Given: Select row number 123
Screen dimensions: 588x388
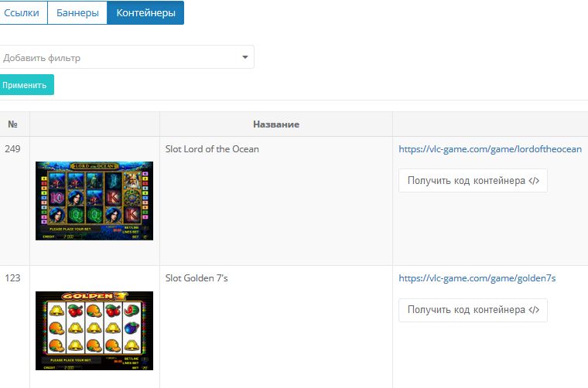Looking at the screenshot, I should (13, 278).
